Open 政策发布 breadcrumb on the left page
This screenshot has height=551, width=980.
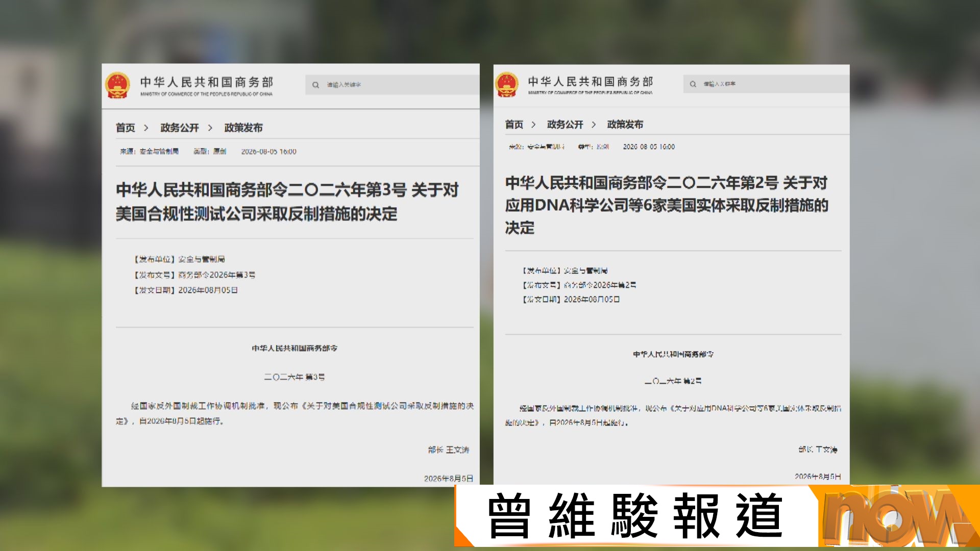tap(243, 128)
